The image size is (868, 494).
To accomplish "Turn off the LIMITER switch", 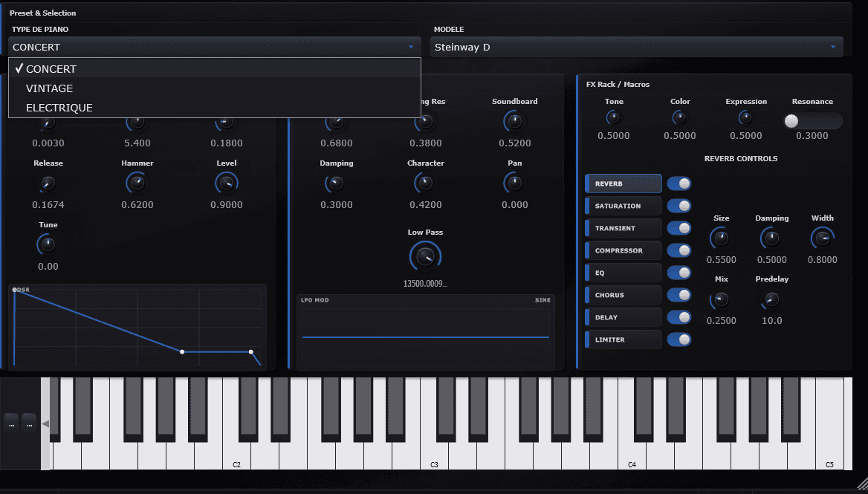I will point(678,339).
